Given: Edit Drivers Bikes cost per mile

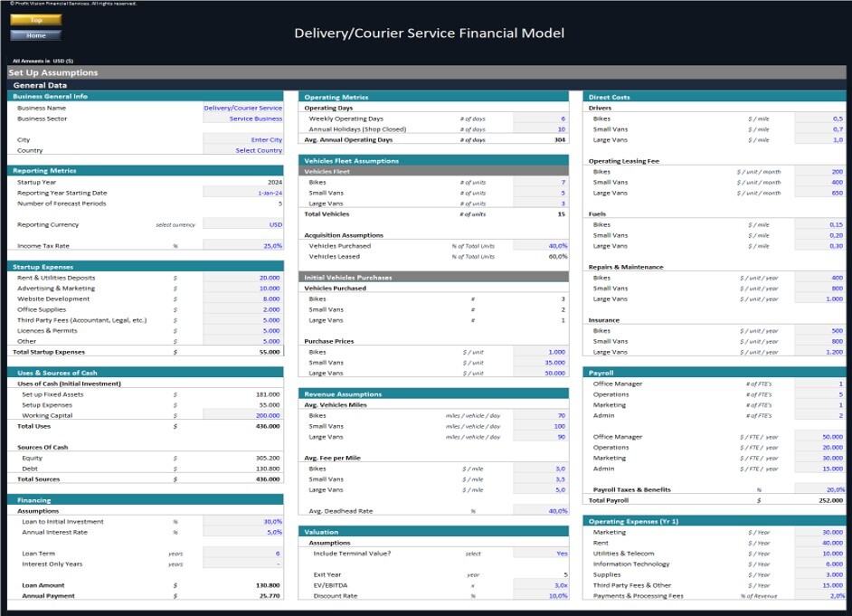Looking at the screenshot, I should (x=819, y=118).
